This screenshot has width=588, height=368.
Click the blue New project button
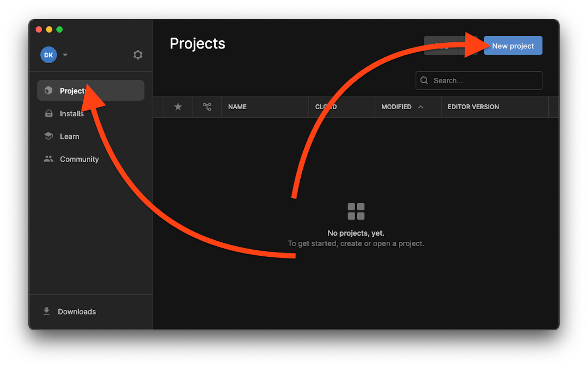click(513, 46)
